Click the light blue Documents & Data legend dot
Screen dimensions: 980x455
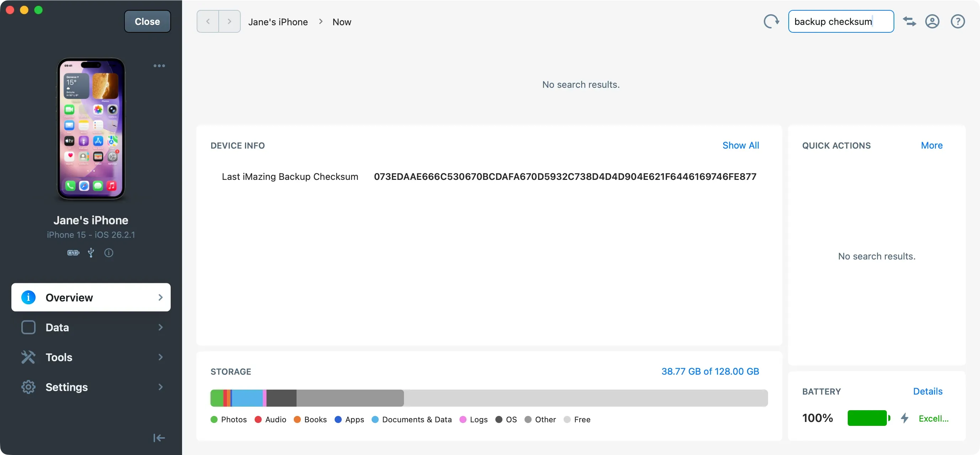coord(375,419)
